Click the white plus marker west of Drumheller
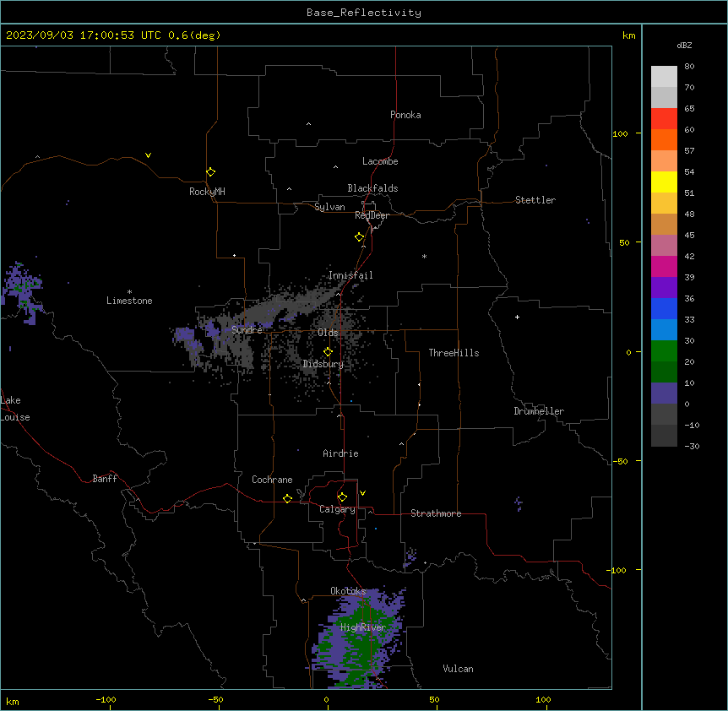The image size is (728, 711). pos(517,317)
